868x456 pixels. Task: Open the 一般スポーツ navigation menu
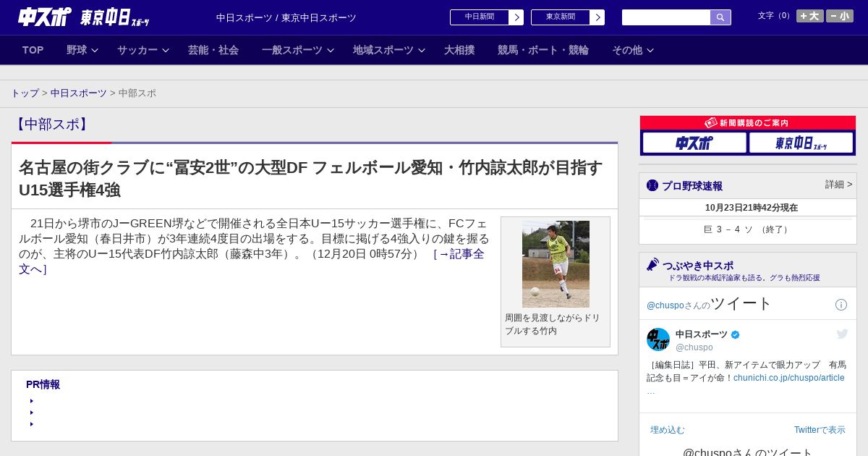292,50
